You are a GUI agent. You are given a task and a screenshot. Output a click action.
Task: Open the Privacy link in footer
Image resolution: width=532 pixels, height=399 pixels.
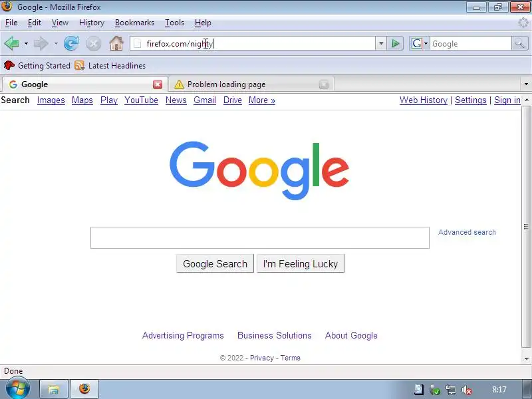click(261, 358)
